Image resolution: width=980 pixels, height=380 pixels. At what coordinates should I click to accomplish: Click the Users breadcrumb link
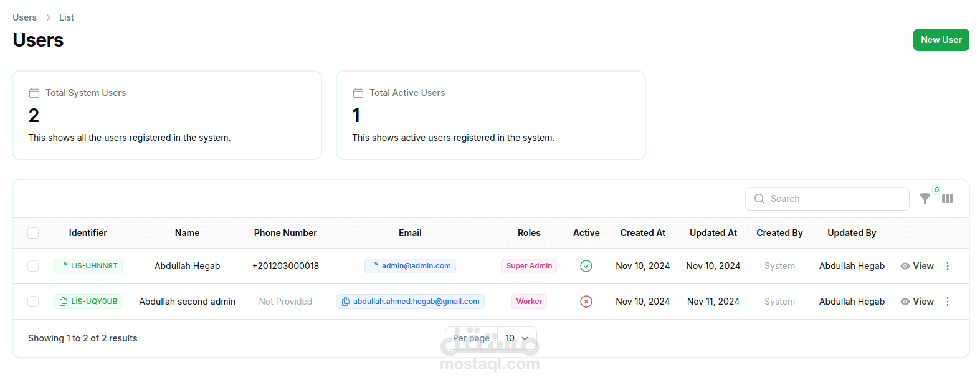[24, 17]
